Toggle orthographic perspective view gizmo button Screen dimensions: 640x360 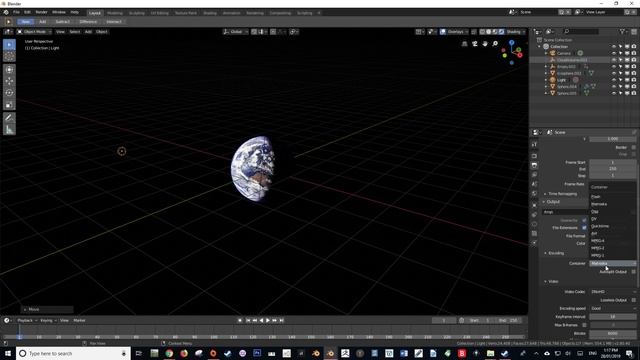[464, 44]
